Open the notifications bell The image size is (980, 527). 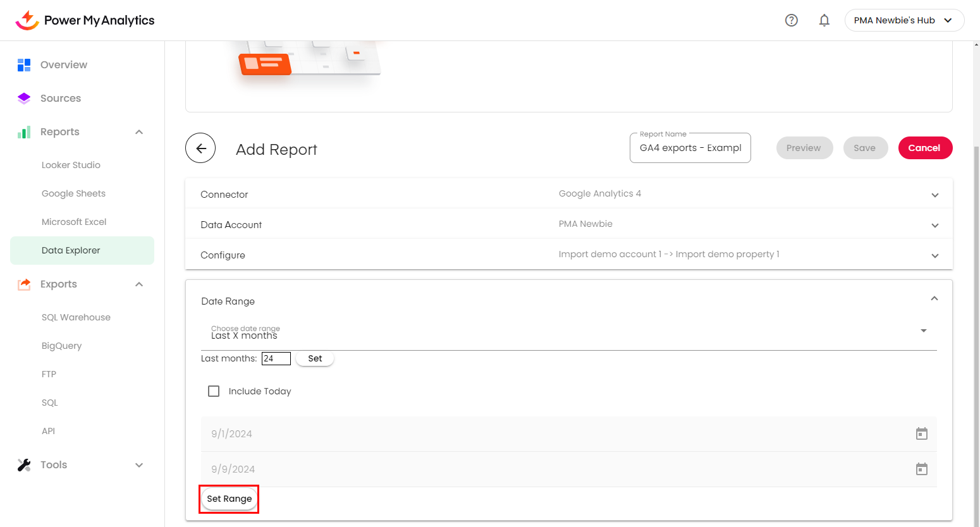pos(824,20)
